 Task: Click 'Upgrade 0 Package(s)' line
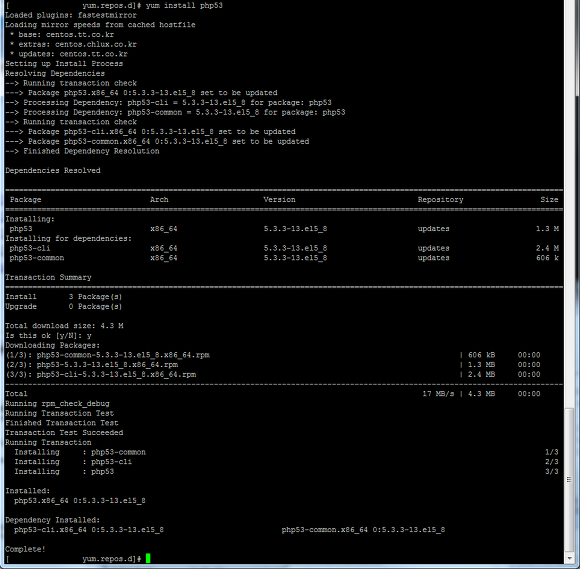pyautogui.click(x=64, y=306)
